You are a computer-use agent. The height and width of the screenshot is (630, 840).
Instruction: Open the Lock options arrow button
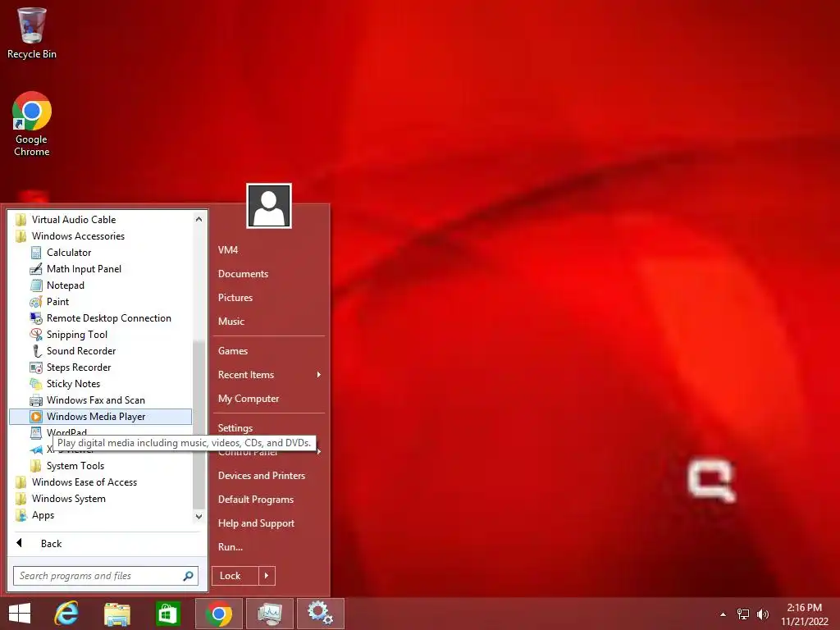coord(267,576)
